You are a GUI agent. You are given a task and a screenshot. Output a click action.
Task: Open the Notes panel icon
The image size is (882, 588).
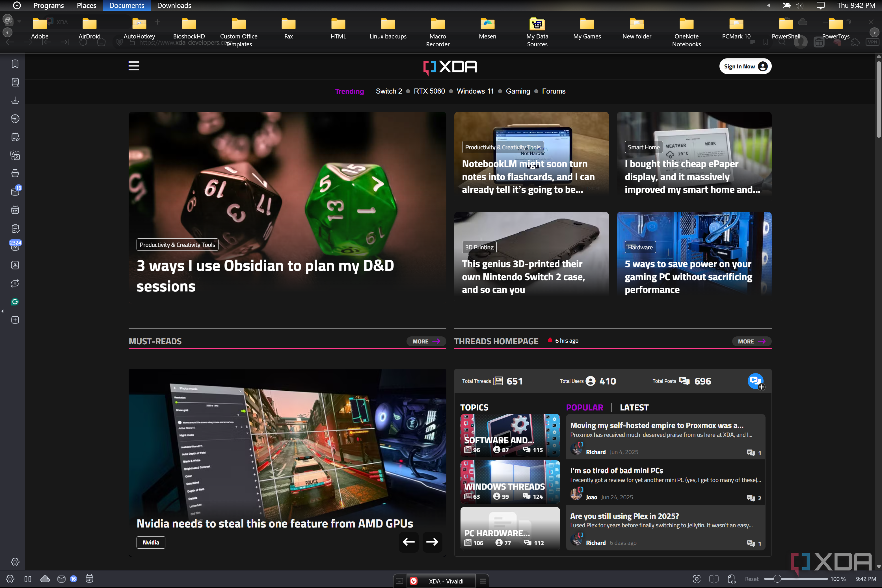click(15, 137)
